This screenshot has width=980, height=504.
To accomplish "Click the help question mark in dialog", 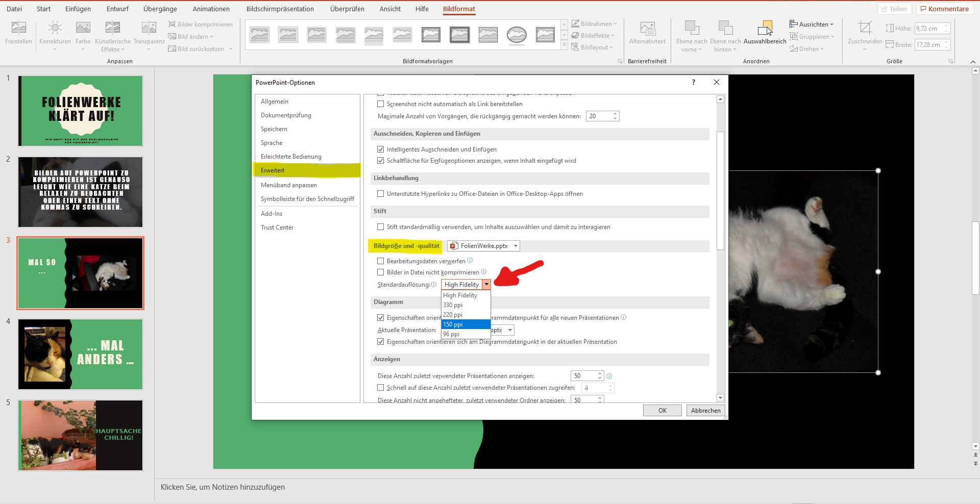I will pos(693,82).
